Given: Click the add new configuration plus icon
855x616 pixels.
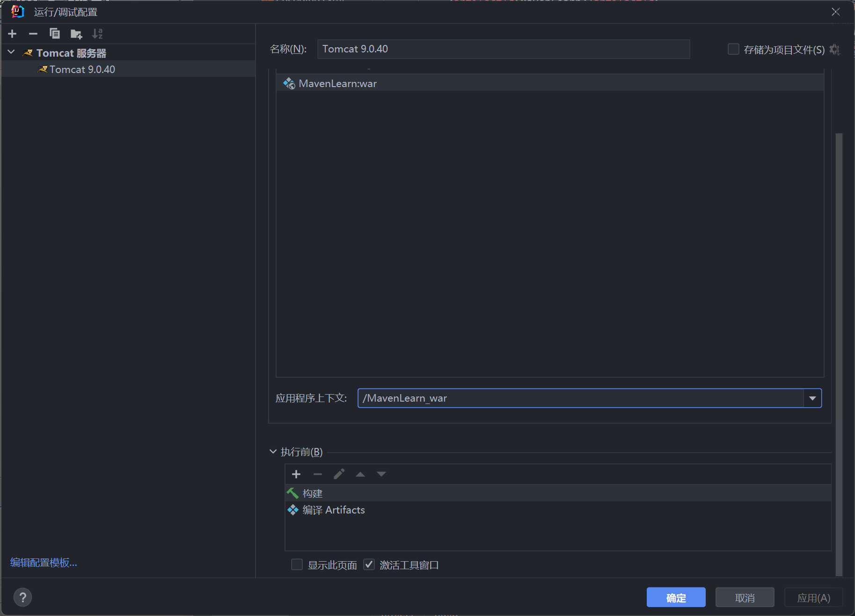Looking at the screenshot, I should point(12,34).
